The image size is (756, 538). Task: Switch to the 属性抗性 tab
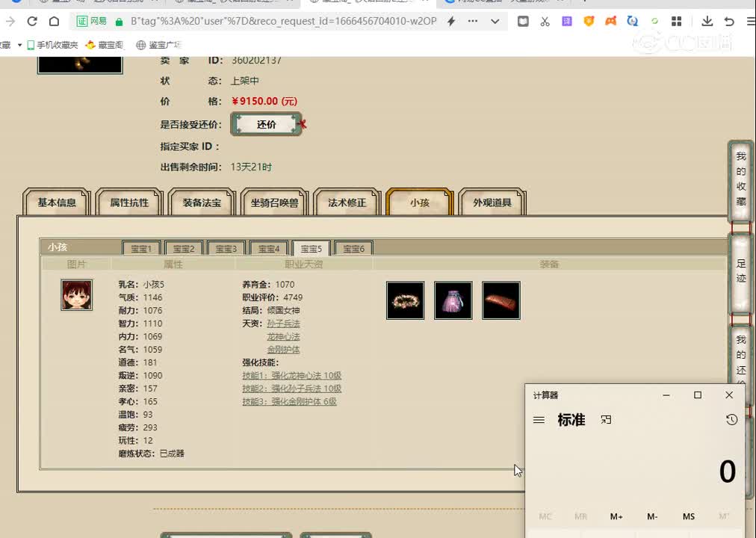[x=129, y=202]
